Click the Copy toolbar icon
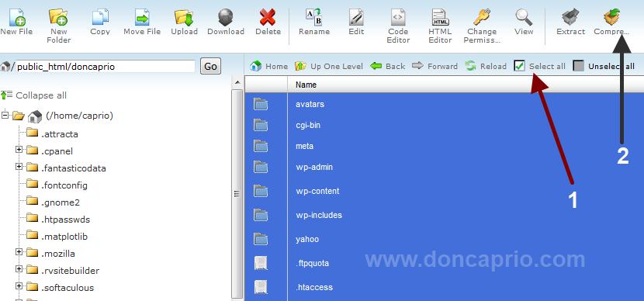 click(100, 22)
